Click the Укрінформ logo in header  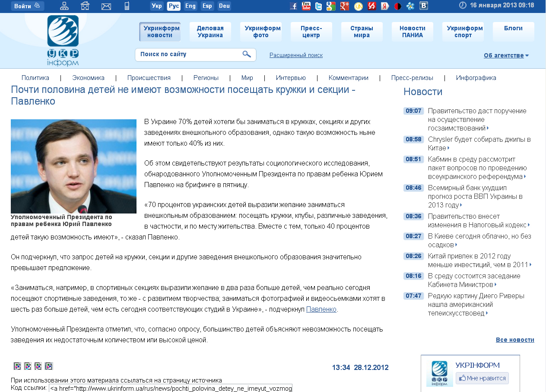(x=63, y=41)
